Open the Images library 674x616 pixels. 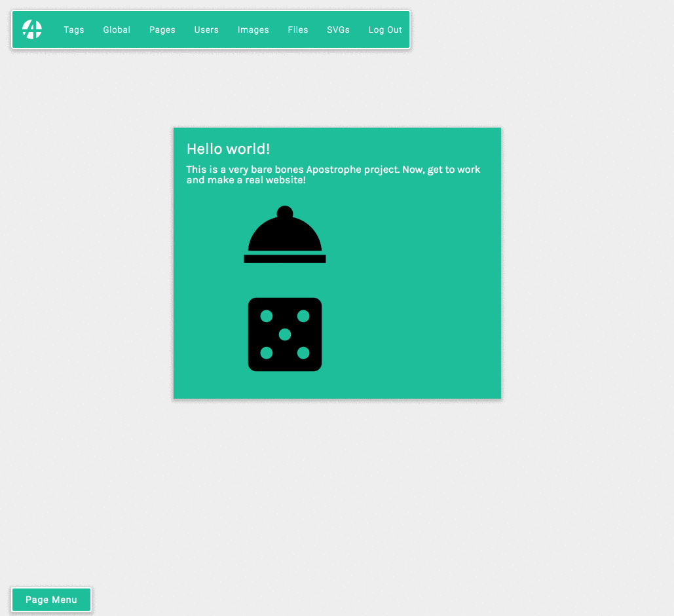tap(253, 29)
